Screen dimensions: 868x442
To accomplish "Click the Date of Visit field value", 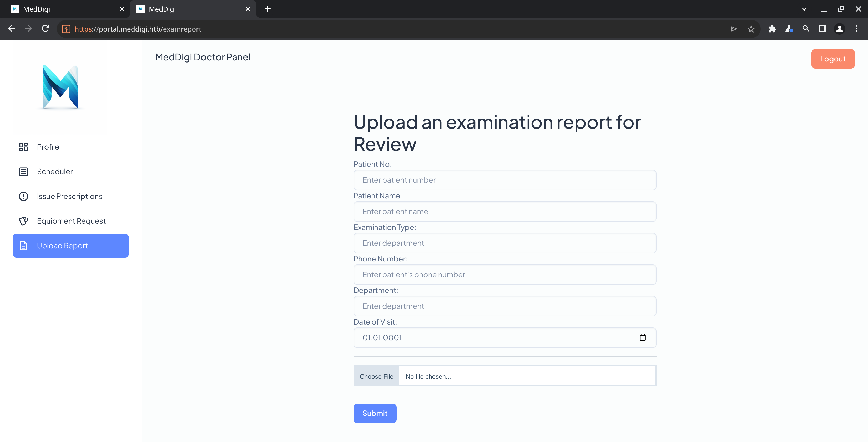I will (x=382, y=338).
